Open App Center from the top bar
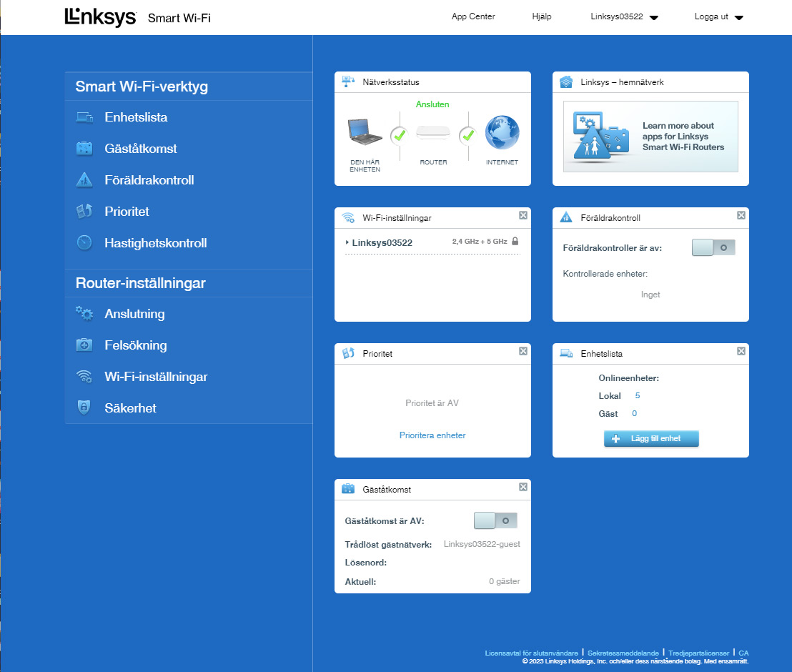792x672 pixels. point(472,16)
